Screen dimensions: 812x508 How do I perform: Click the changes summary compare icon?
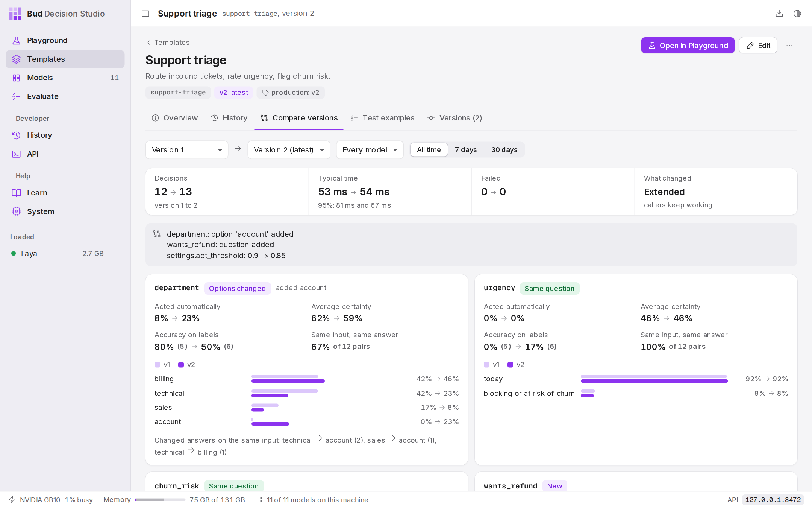pos(157,234)
